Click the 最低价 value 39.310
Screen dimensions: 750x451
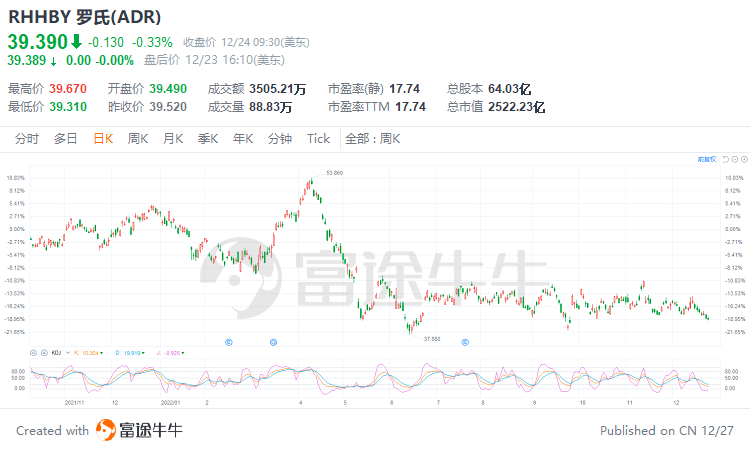point(68,107)
